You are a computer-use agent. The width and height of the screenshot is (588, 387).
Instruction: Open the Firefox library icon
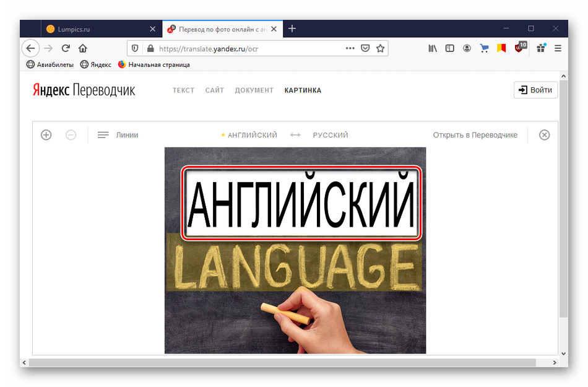(x=433, y=48)
